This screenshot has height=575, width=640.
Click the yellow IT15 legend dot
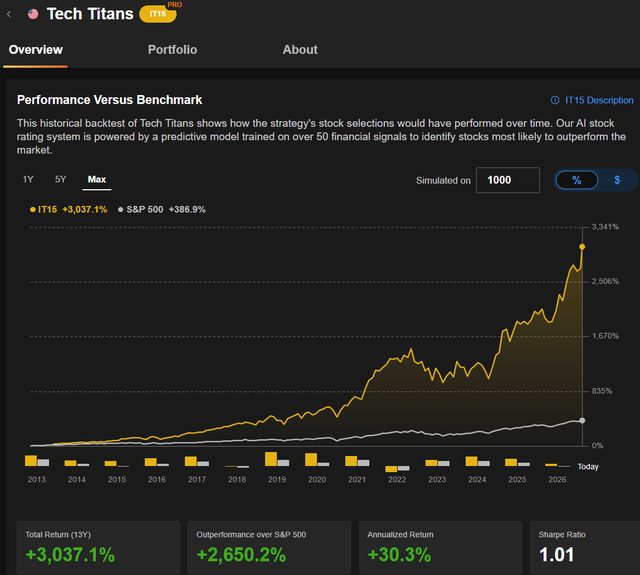(33, 209)
